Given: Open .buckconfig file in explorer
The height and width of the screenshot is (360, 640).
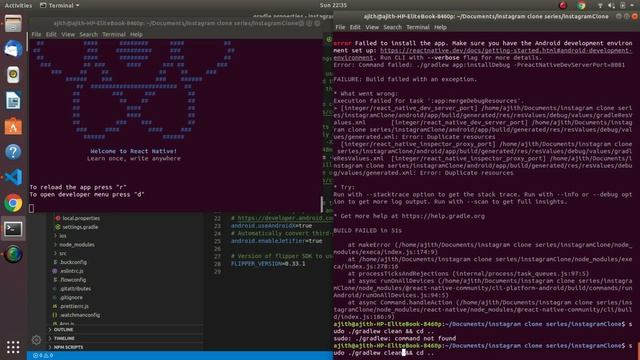Looking at the screenshot, I should (73, 262).
